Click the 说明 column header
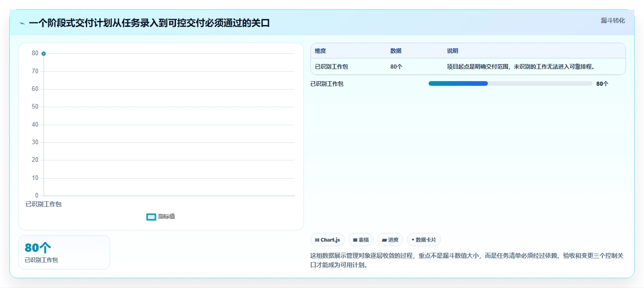The height and width of the screenshot is (288, 644). pyautogui.click(x=453, y=51)
